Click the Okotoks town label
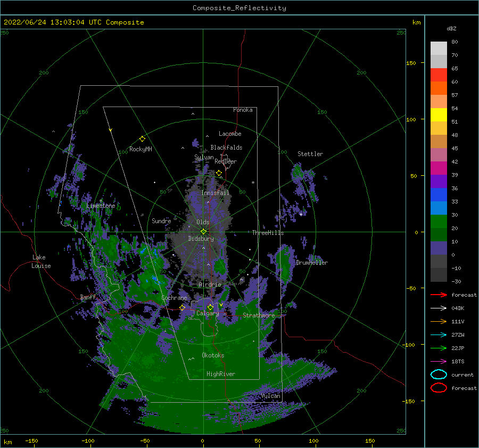Viewport: 479px width, 448px height. pos(213,355)
